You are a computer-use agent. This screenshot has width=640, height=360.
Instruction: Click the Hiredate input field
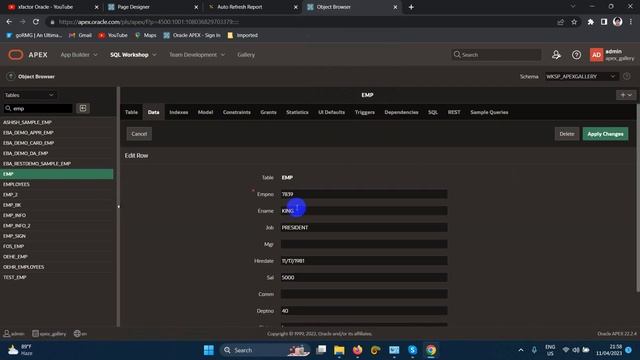[x=364, y=260]
